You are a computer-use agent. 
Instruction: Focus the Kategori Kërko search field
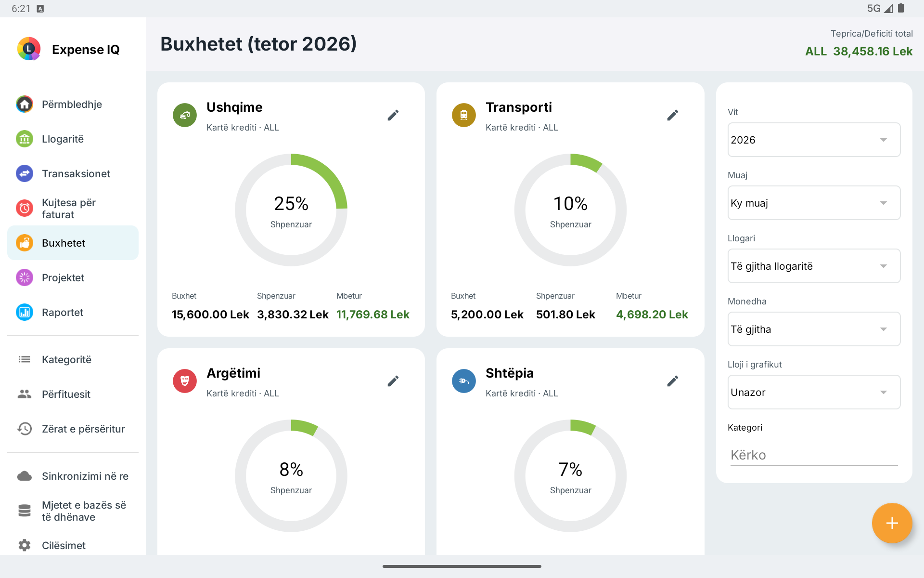[x=814, y=455]
